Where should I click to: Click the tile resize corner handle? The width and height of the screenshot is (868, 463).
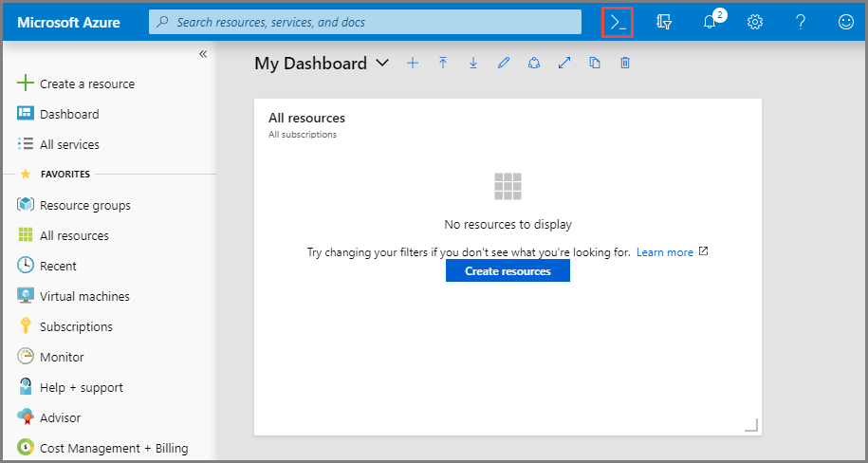751,425
